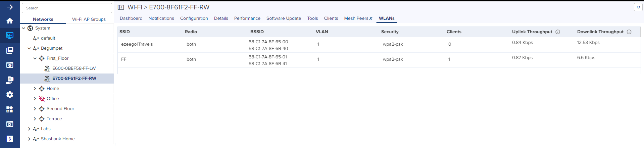Collapse the First_Floor tree node
Viewport: 644px width, 148px height.
pyautogui.click(x=35, y=58)
